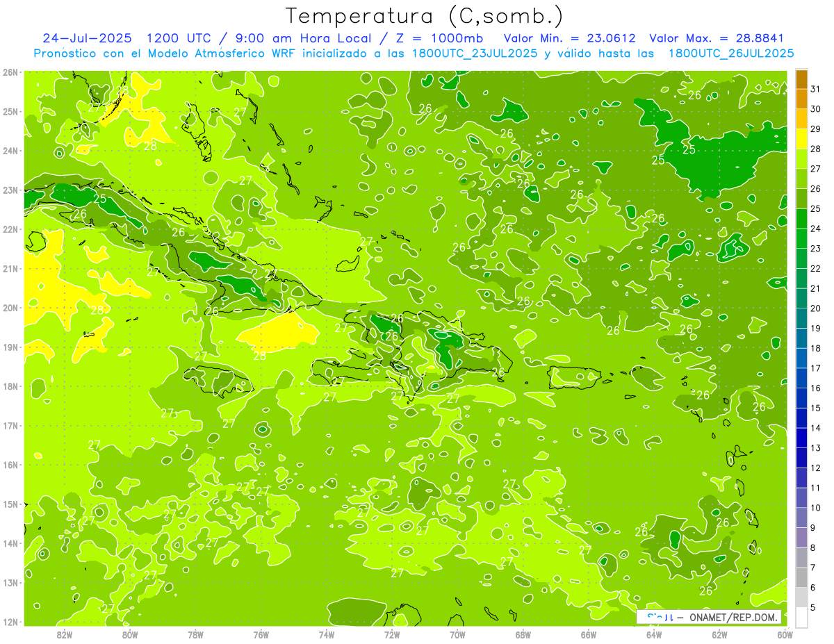Click the latitude label 12N
The width and height of the screenshot is (834, 644).
click(x=10, y=622)
